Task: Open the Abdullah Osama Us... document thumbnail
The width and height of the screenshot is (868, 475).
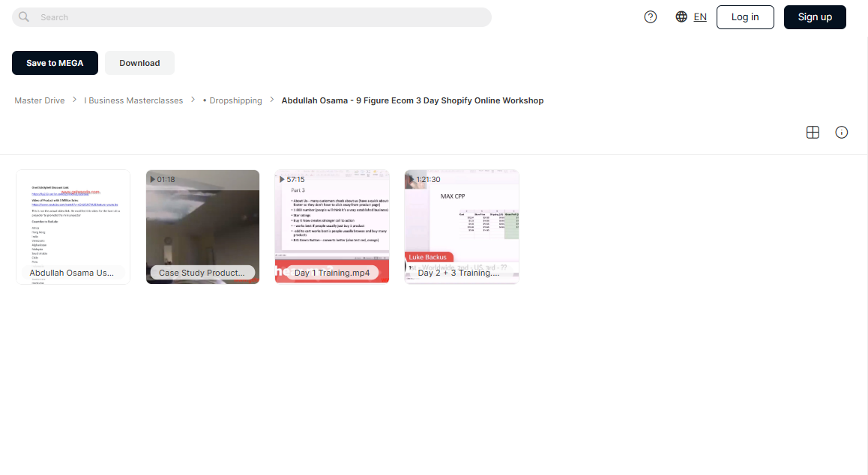Action: click(73, 227)
